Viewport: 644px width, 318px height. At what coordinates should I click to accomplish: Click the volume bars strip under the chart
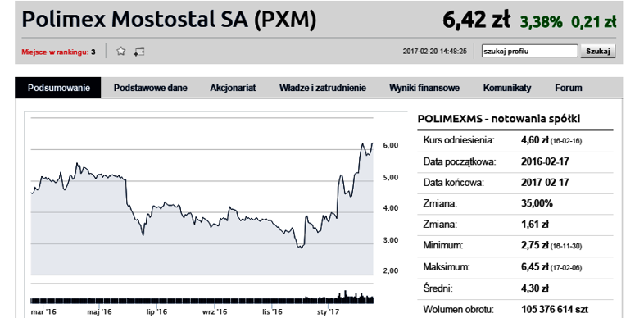(x=202, y=298)
